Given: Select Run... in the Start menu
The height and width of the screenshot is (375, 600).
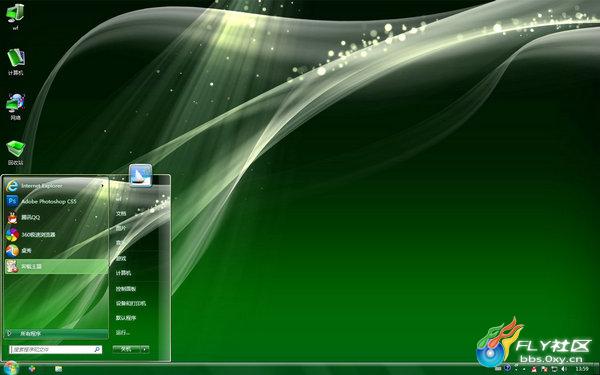Looking at the screenshot, I should pyautogui.click(x=122, y=333).
